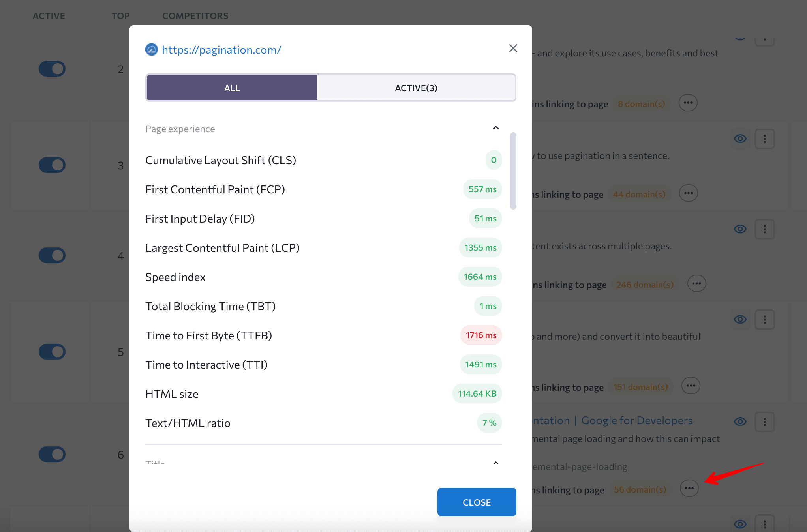
Task: Open the ellipsis menu next to 56 domain(s)
Action: [689, 488]
